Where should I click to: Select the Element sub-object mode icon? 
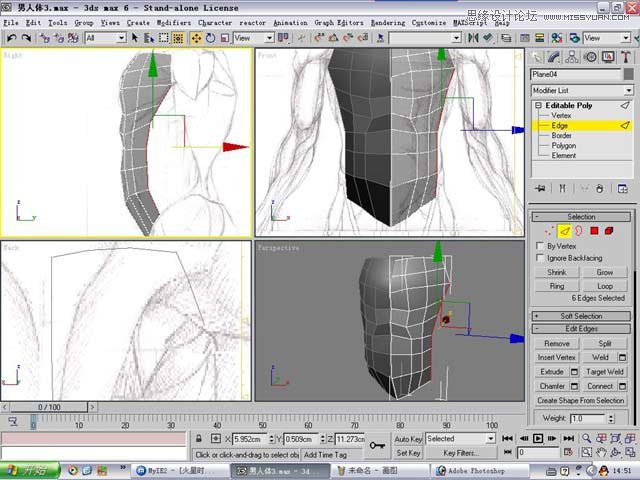coord(608,231)
